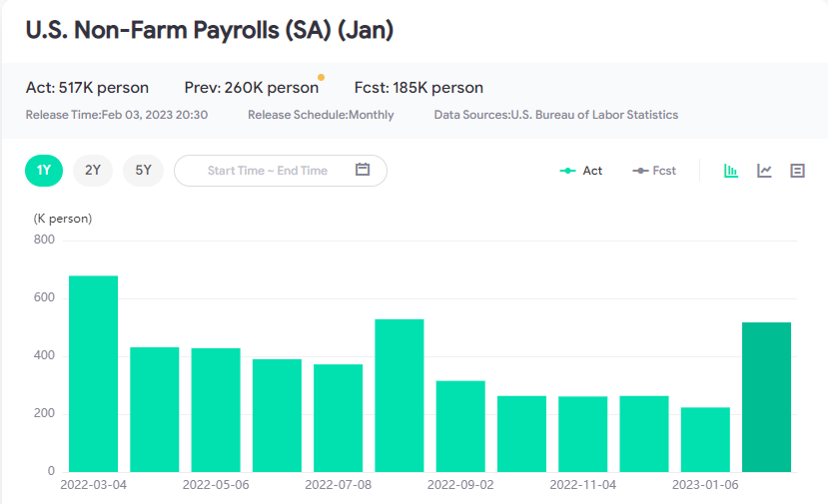Click the U.S. Non-Farm Payrolls title
This screenshot has height=504, width=828.
pyautogui.click(x=210, y=30)
